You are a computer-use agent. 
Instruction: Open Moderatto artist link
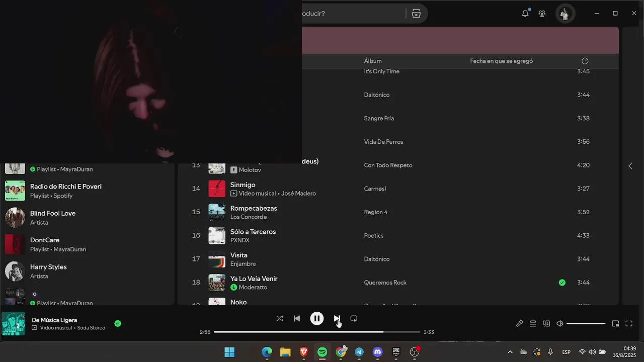[253, 288]
